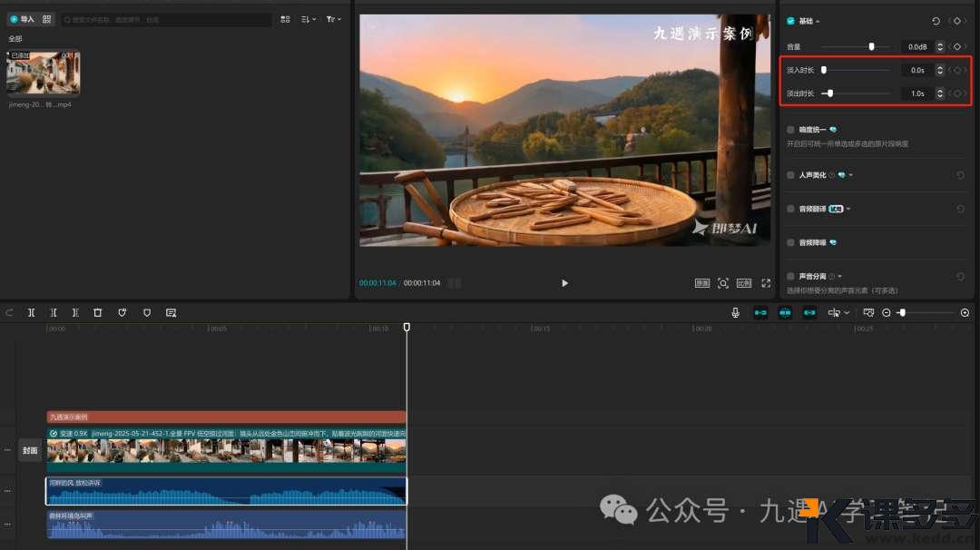Click the split clip tool icon
The image size is (980, 550).
(32, 312)
